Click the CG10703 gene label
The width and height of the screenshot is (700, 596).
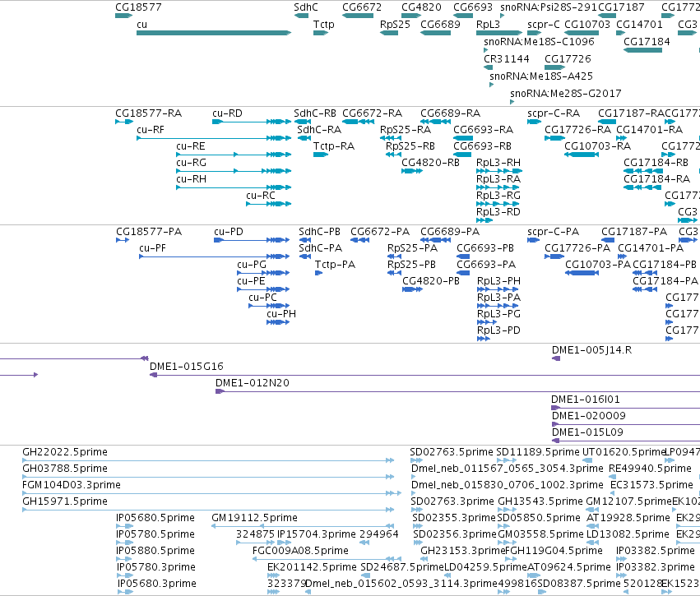587,25
